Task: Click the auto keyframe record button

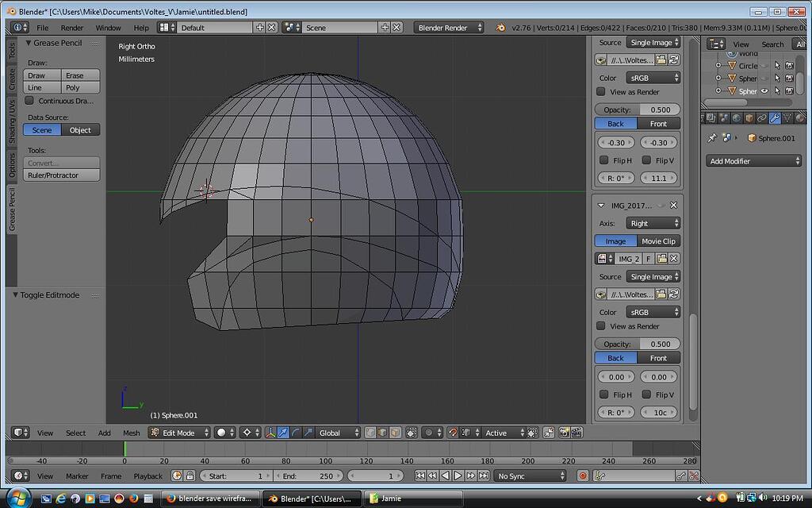Action: [x=583, y=475]
